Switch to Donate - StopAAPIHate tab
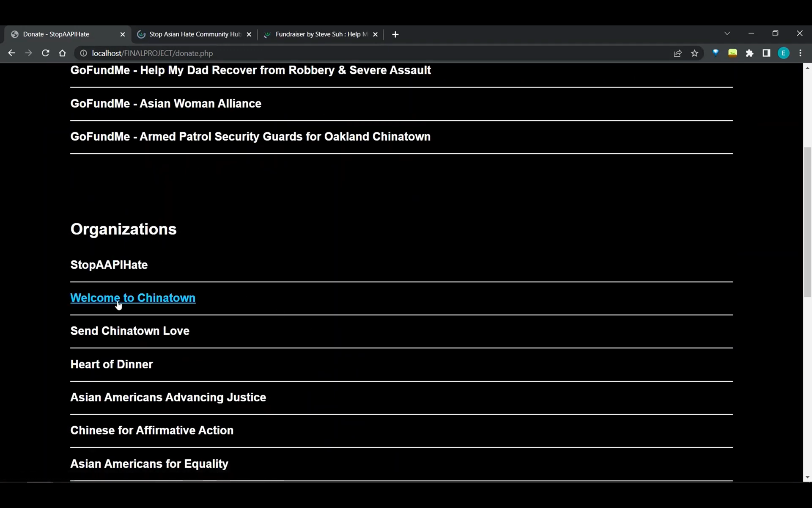 (68, 34)
